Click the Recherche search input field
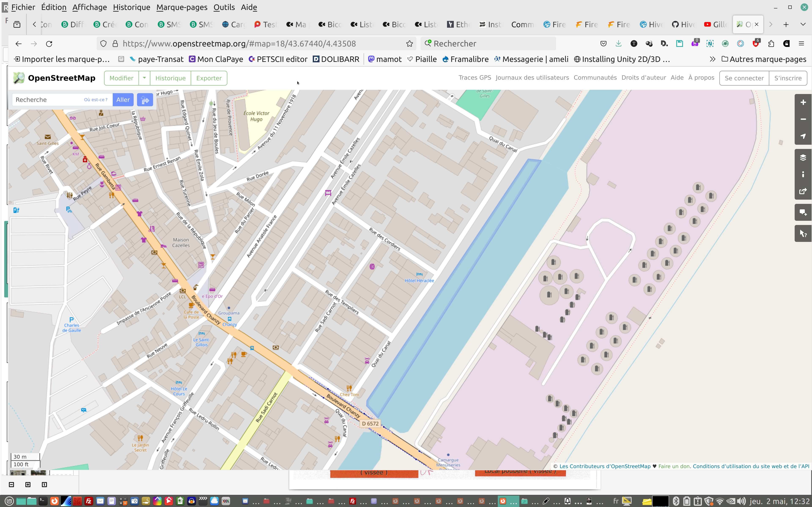Screen dimensions: 812x507 (x=47, y=100)
